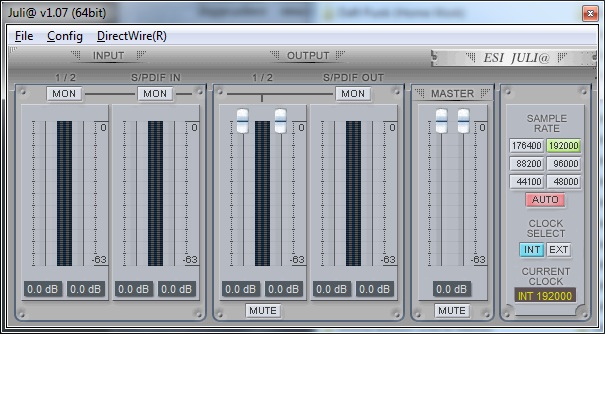Click master left channel fader
The height and width of the screenshot is (403, 605).
click(441, 121)
